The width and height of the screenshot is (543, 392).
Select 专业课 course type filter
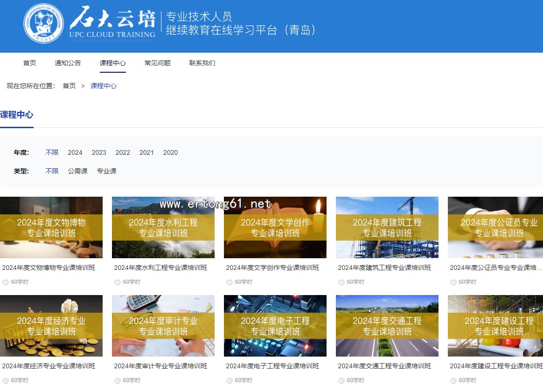tap(106, 171)
